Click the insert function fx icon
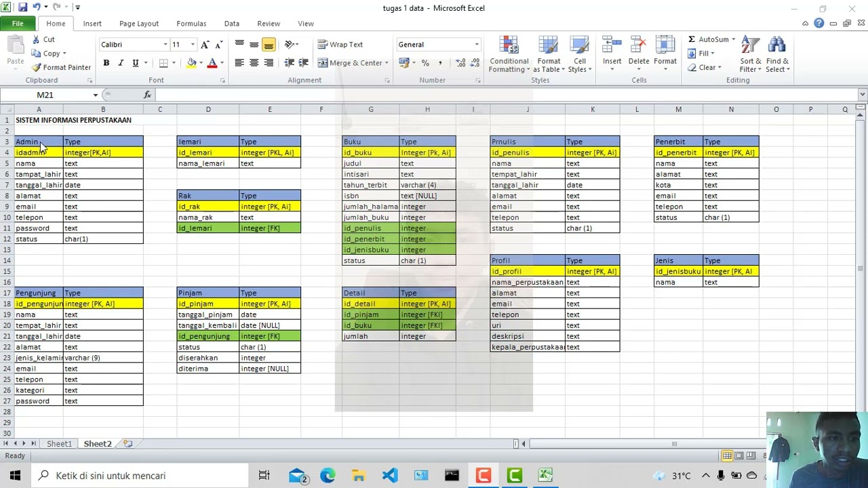The image size is (868, 488). tap(148, 95)
